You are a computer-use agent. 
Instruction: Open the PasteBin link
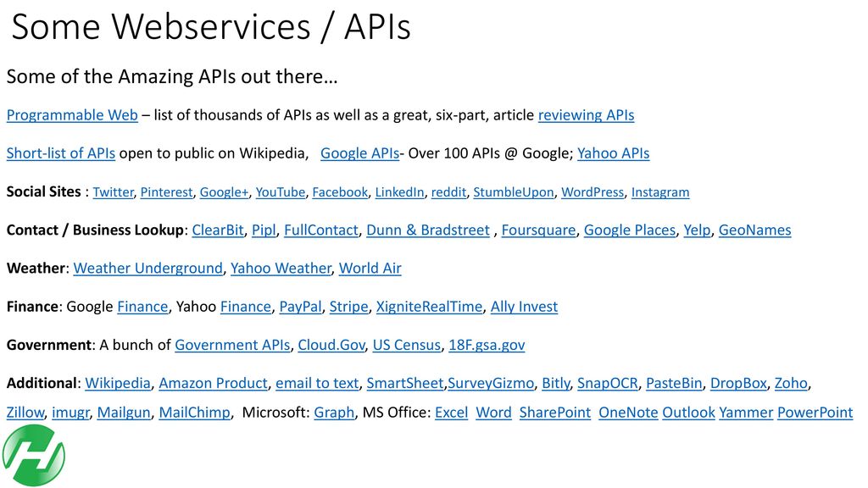point(674,384)
